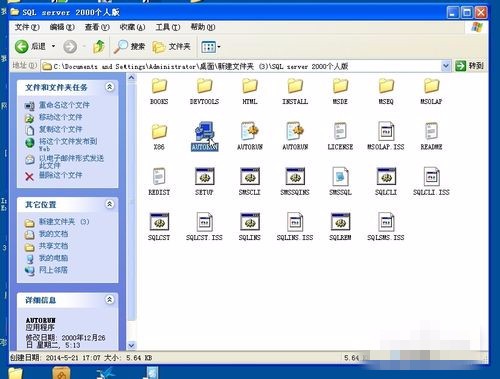
Task: Click 重命名这个文件 task link
Action: pos(64,105)
